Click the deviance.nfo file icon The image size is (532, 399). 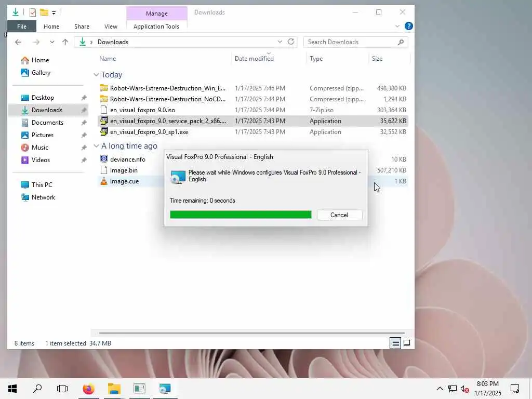point(104,159)
